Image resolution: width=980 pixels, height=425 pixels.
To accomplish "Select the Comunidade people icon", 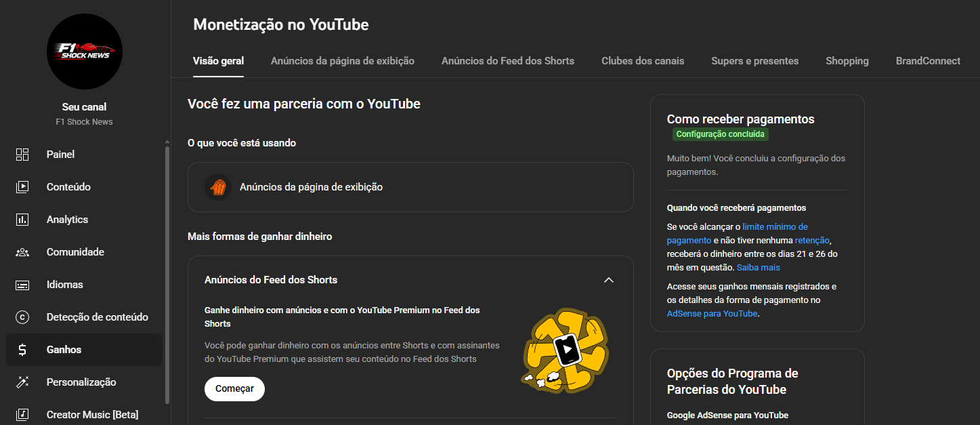I will pyautogui.click(x=22, y=252).
